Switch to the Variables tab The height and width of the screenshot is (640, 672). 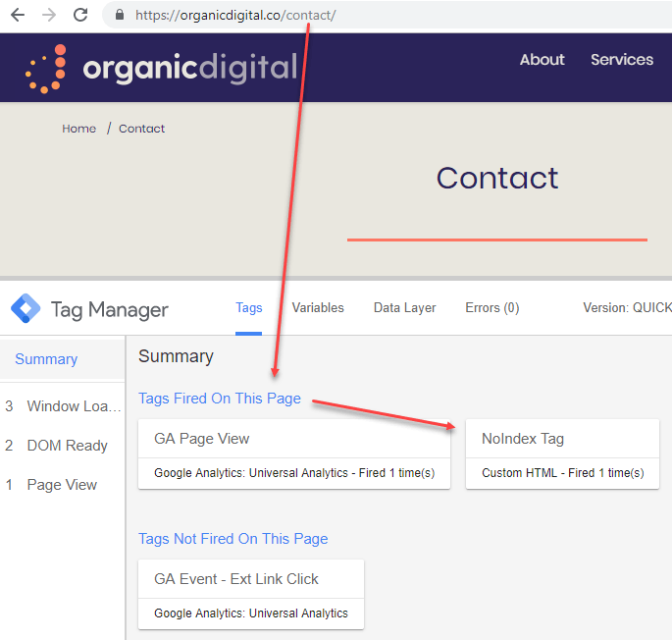coord(318,308)
